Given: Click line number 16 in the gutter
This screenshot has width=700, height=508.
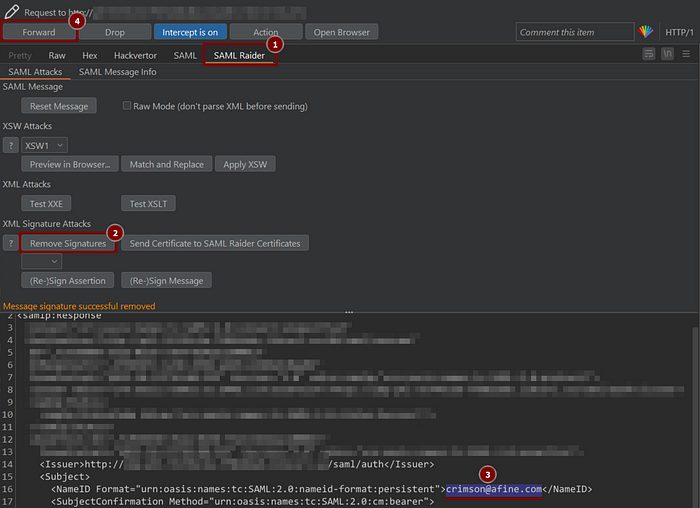Looking at the screenshot, I should [8, 489].
